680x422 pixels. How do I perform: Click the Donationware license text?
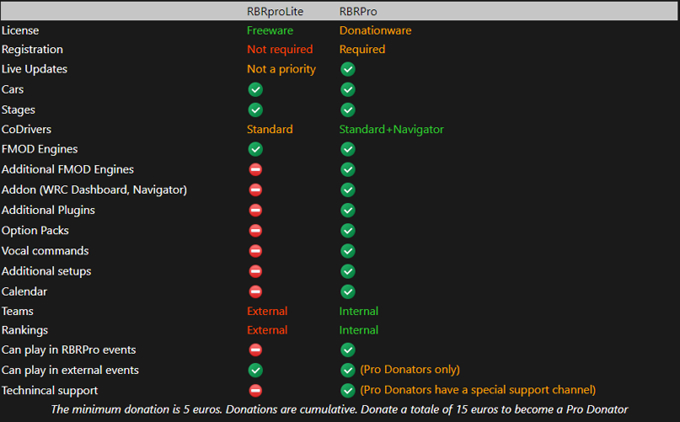375,30
